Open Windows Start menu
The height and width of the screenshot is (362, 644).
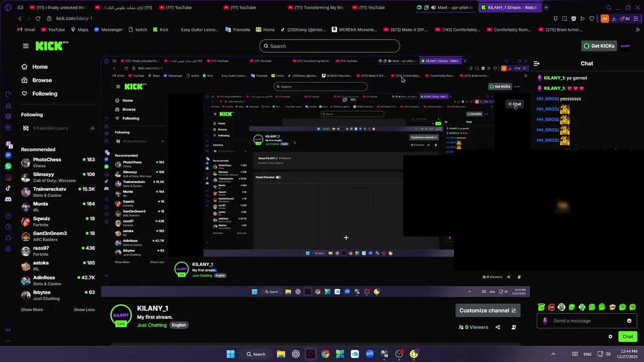[230, 354]
